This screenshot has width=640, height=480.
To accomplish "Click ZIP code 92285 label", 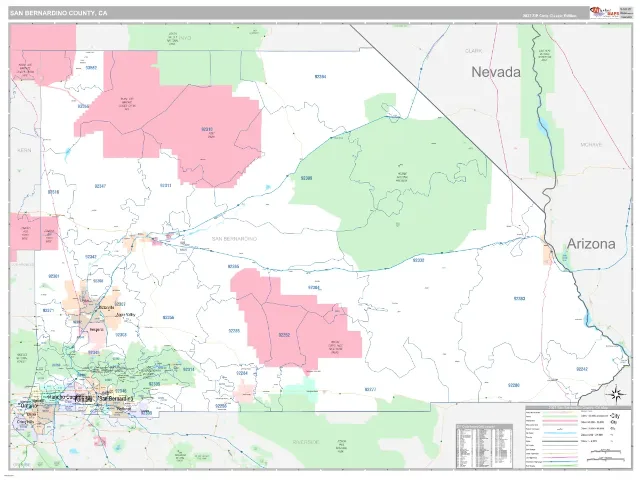I will pos(234,331).
